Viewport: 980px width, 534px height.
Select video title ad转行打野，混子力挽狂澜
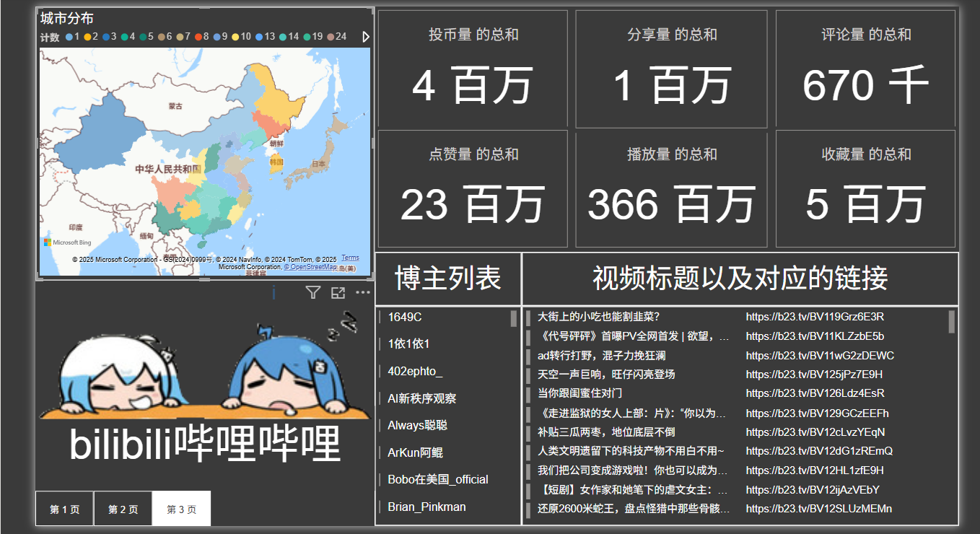pyautogui.click(x=601, y=356)
